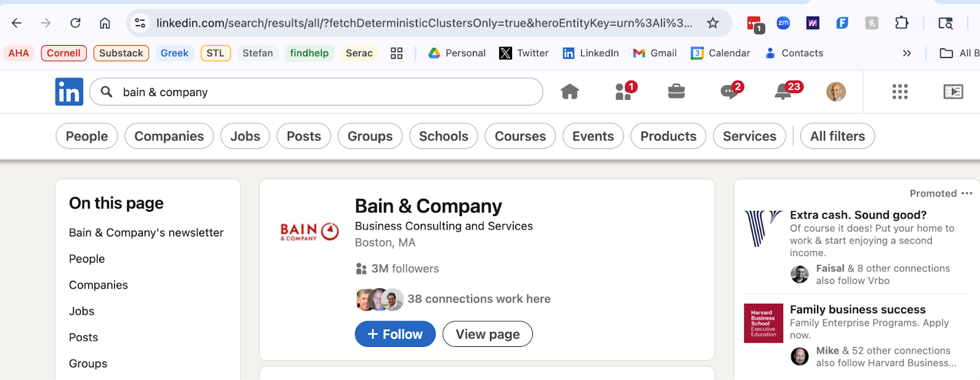Open the AHA bookmark
This screenshot has width=980, height=380.
[x=19, y=53]
